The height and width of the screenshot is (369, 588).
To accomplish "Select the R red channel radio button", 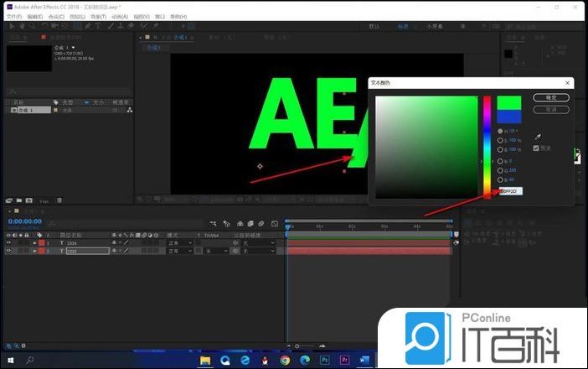I will (501, 160).
